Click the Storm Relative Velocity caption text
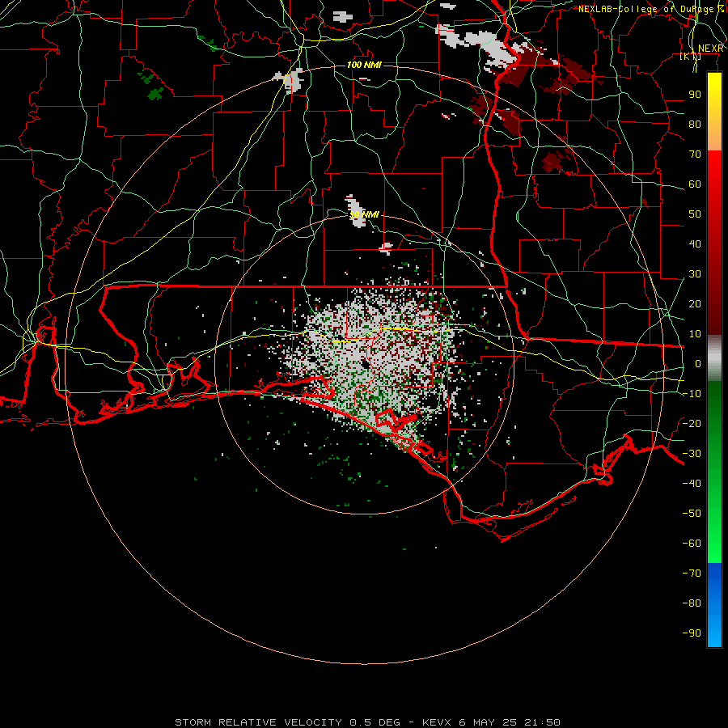728x728 pixels. click(367, 722)
